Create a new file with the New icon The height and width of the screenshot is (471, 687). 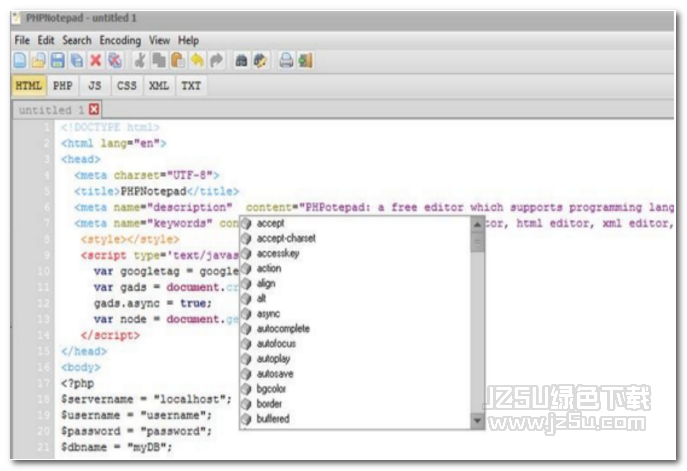[x=20, y=60]
